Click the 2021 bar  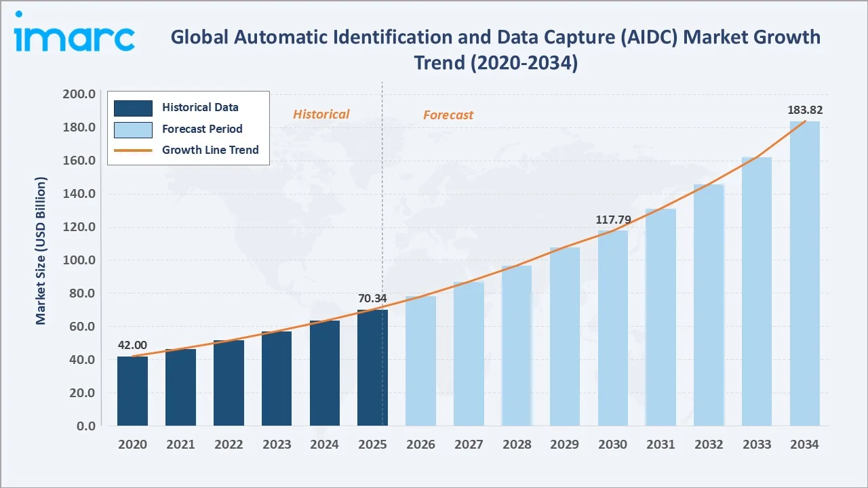click(180, 388)
